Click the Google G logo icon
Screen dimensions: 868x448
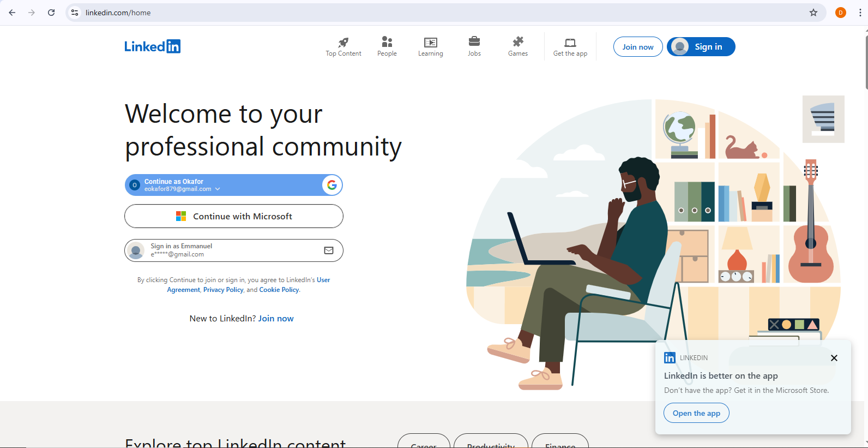(331, 185)
